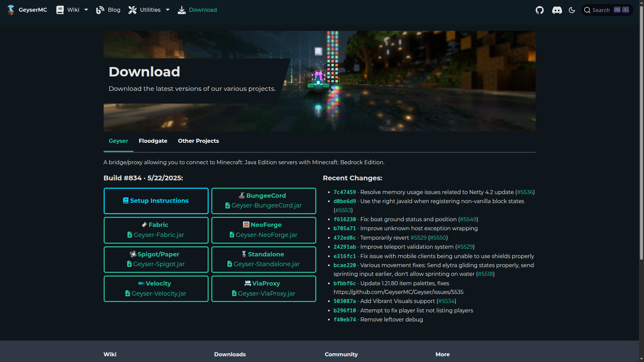
Task: Click file icon beside Geyser-ViaProxy.jar
Action: (x=234, y=294)
